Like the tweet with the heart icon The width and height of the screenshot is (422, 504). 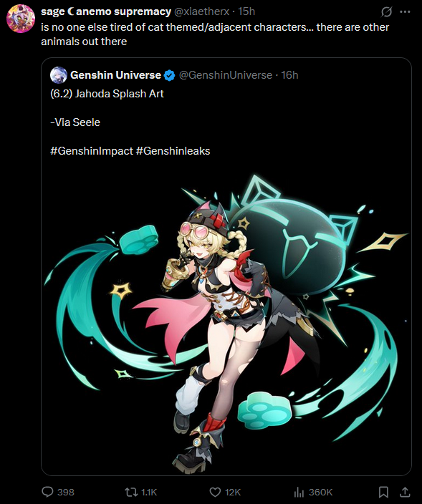click(215, 492)
